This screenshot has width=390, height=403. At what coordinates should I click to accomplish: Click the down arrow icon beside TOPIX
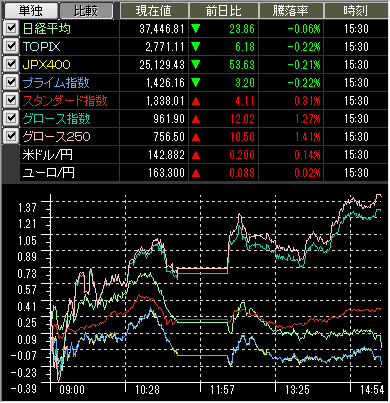tap(196, 47)
